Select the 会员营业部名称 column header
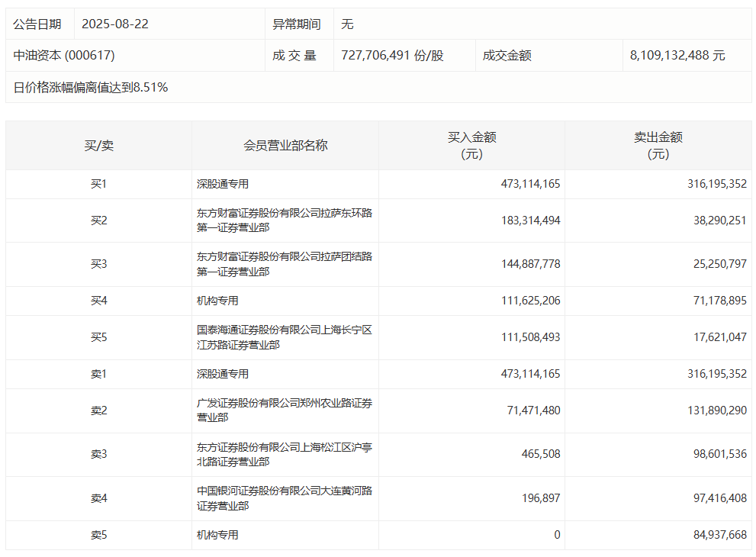The image size is (756, 557). click(x=285, y=146)
